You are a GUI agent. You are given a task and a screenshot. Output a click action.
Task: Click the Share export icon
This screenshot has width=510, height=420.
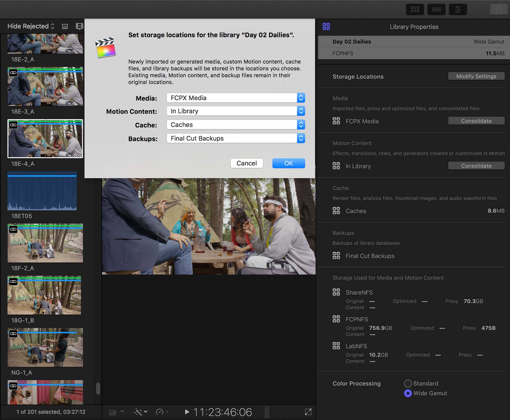pyautogui.click(x=499, y=9)
